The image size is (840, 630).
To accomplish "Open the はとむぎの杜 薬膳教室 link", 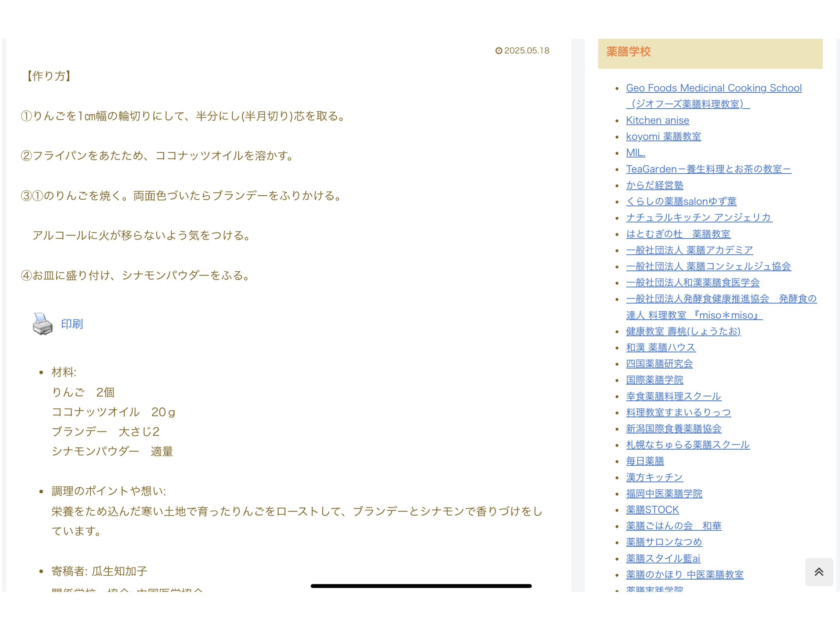I will 678,234.
